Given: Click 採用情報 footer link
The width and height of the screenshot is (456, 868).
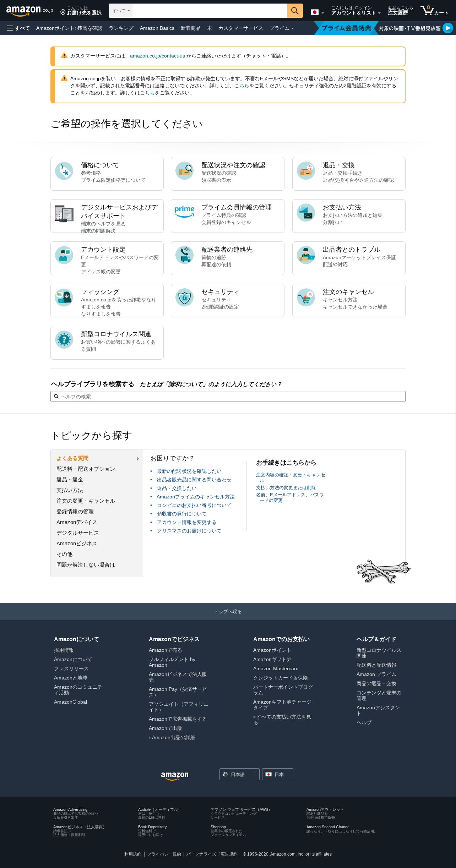Looking at the screenshot, I should coord(64,650).
